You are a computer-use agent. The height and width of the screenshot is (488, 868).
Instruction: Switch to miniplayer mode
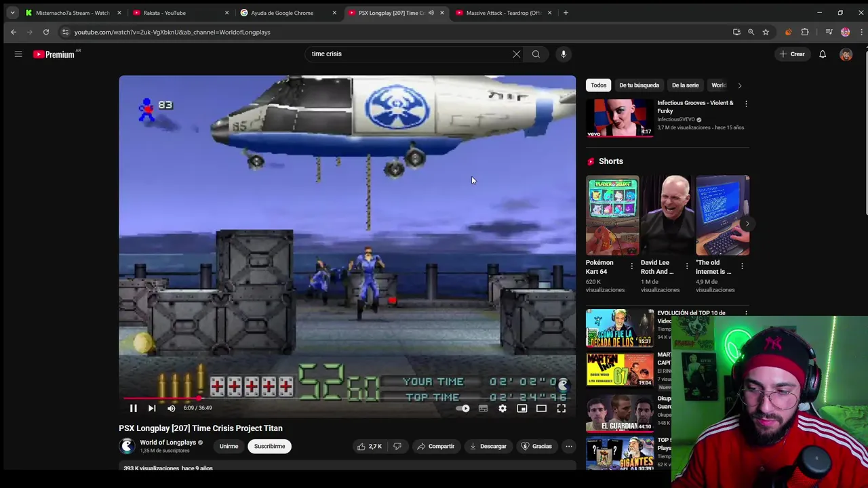(x=522, y=408)
